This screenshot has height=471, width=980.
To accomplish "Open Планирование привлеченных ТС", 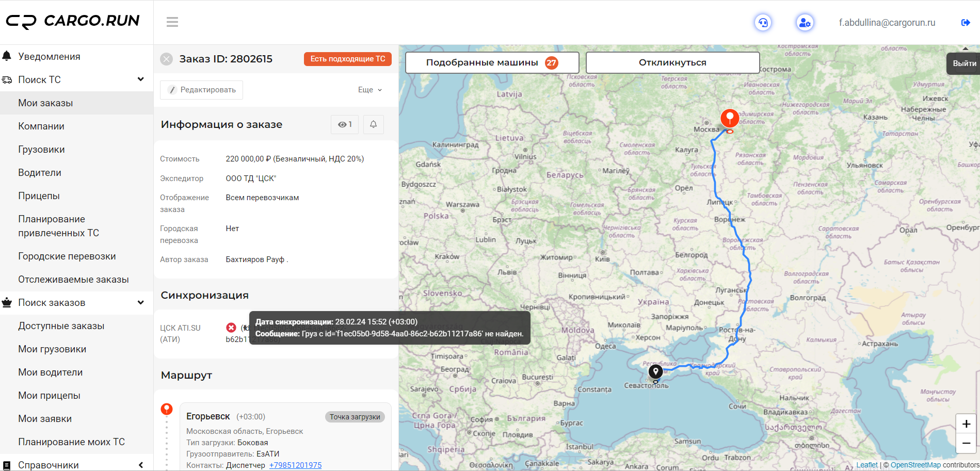I will click(58, 226).
